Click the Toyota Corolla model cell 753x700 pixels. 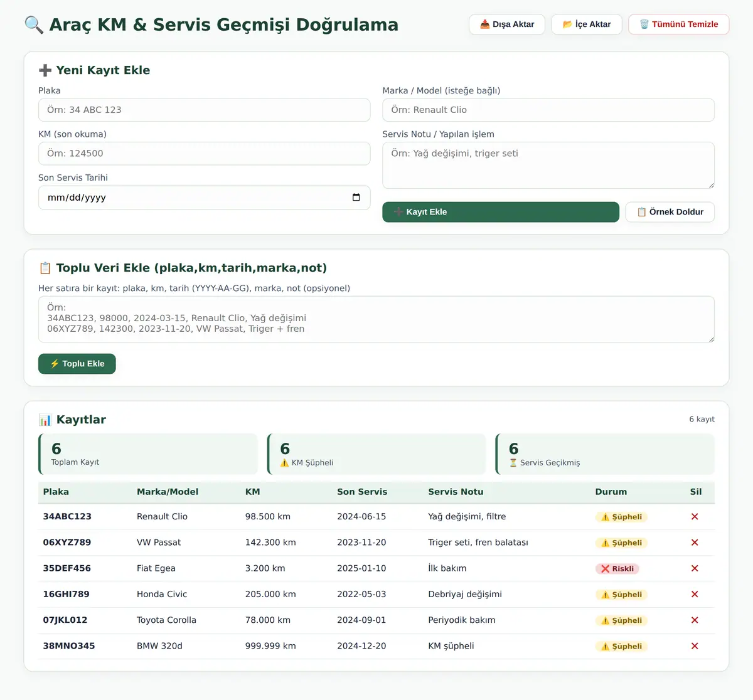point(166,620)
